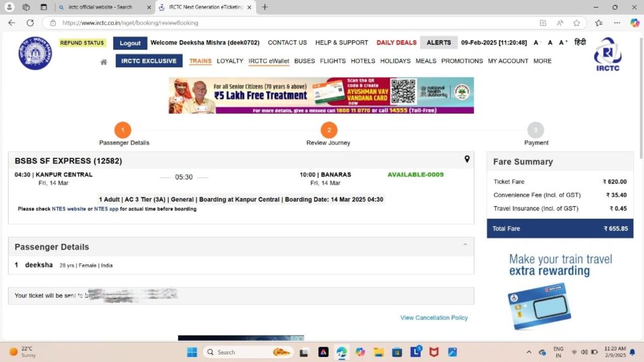Open notification bell in system tray

[633, 352]
